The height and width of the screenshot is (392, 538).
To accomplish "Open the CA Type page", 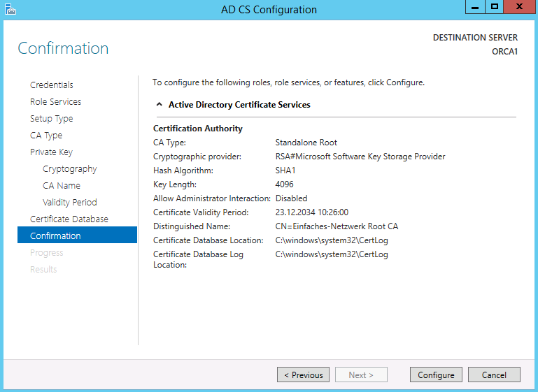I will (x=46, y=135).
